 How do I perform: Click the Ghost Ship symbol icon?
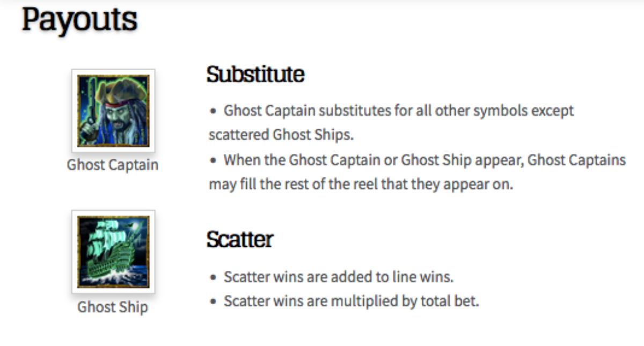[113, 252]
